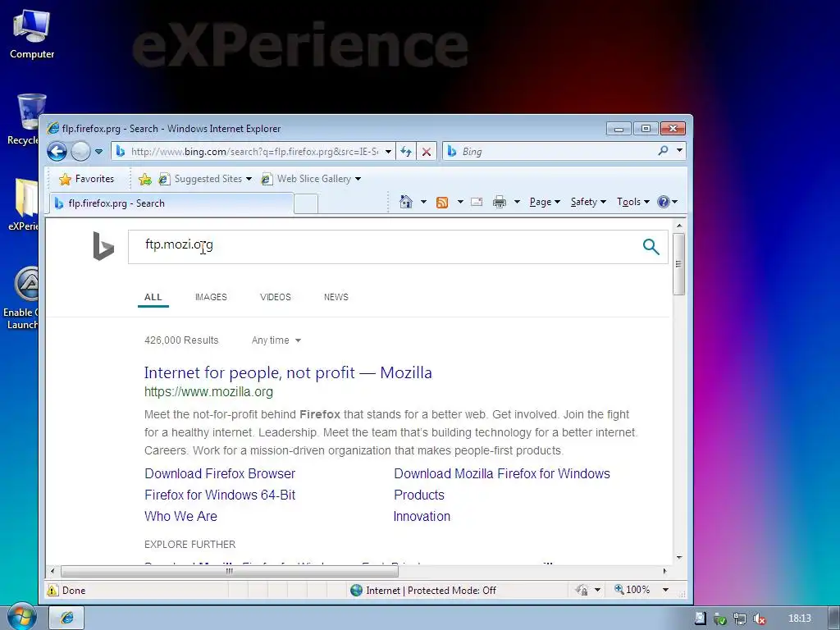This screenshot has height=630, width=840.
Task: Click the Home icon in command bar
Action: (406, 202)
